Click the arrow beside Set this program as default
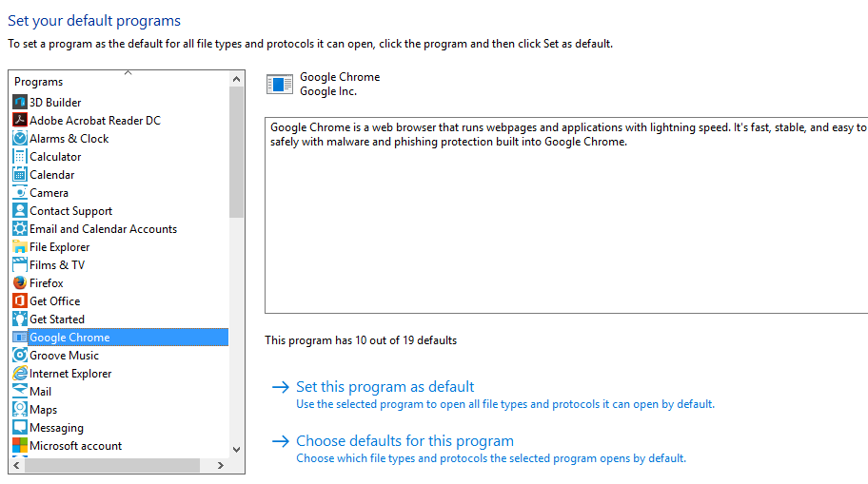The height and width of the screenshot is (484, 868). pos(281,387)
